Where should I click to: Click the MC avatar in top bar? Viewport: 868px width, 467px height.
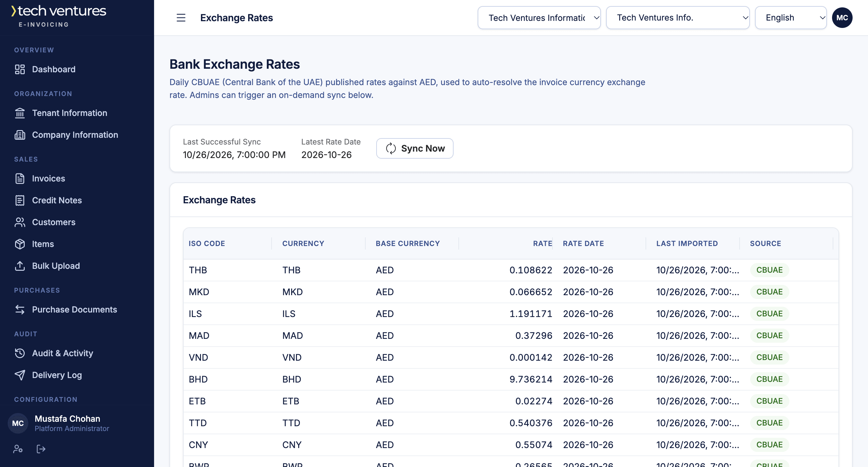[842, 18]
